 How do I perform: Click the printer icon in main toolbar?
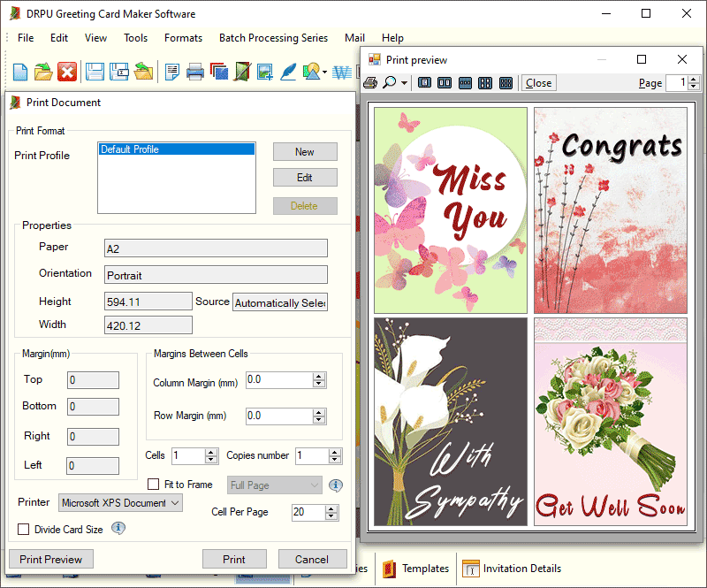click(195, 73)
